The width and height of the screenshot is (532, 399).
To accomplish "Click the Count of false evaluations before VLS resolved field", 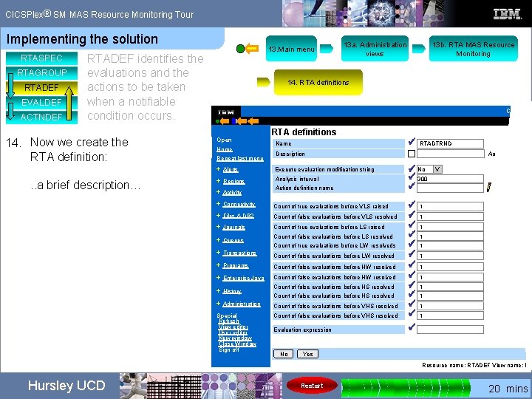I will tap(450, 216).
